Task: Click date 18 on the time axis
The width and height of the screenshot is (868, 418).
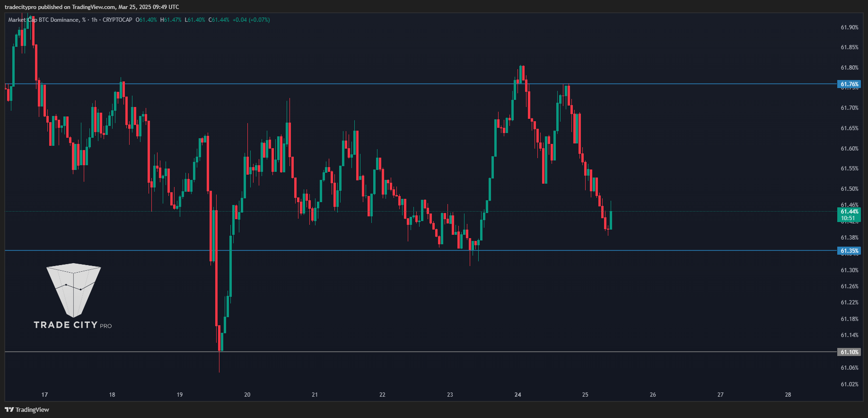Action: point(112,395)
